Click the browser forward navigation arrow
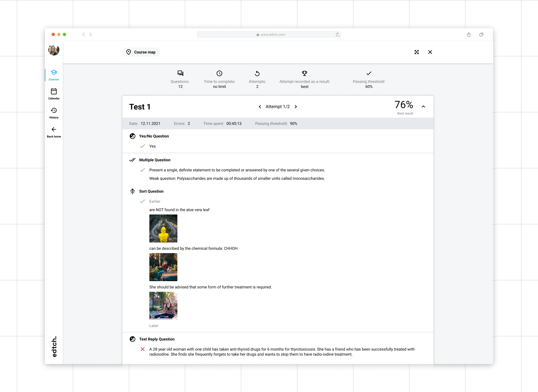Screen dimensions: 538x392 [x=91, y=34]
